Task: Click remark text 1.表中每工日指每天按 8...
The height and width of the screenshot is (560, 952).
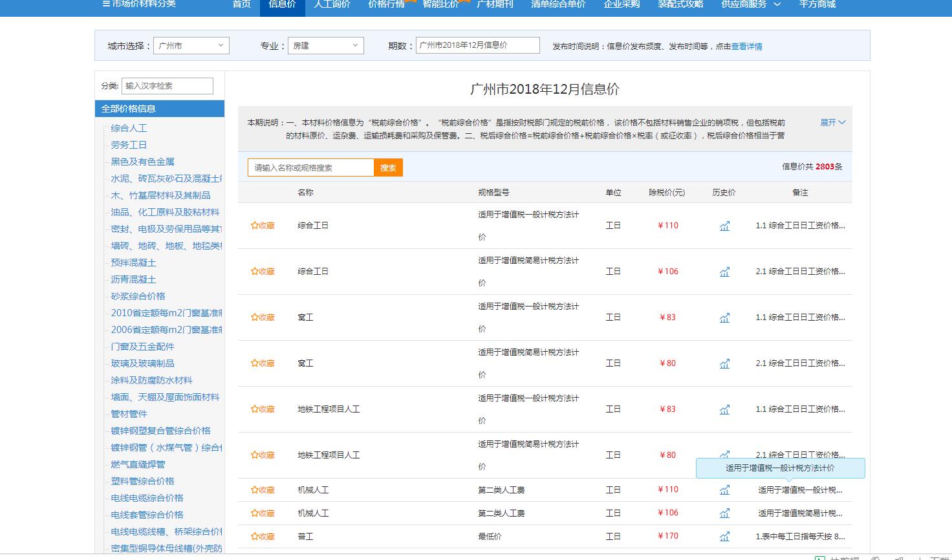Action: click(x=800, y=537)
